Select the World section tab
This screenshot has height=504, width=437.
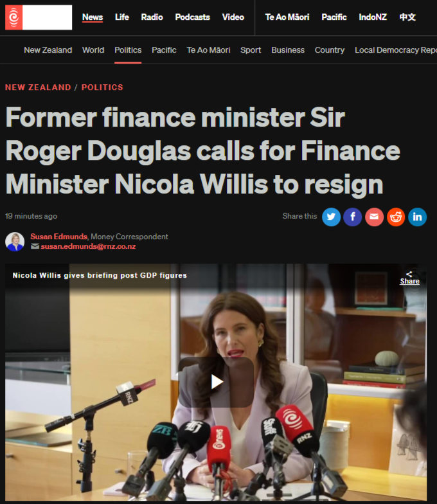point(93,50)
